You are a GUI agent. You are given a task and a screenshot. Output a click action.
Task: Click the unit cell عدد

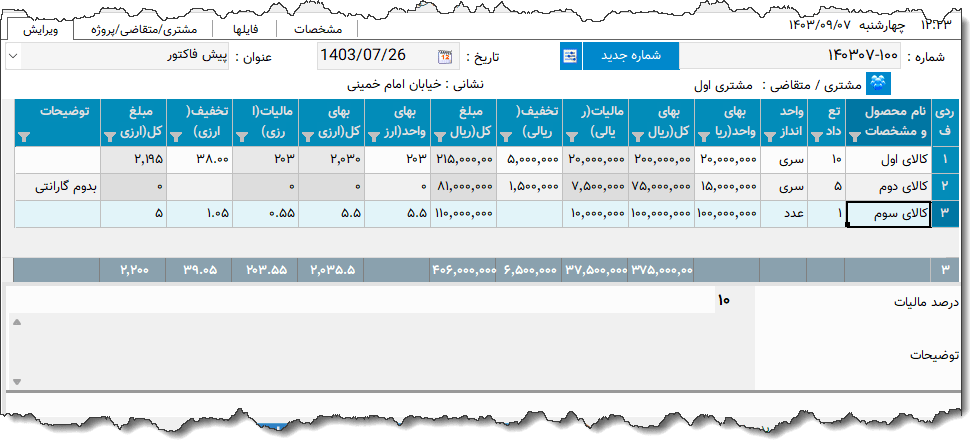(x=783, y=214)
